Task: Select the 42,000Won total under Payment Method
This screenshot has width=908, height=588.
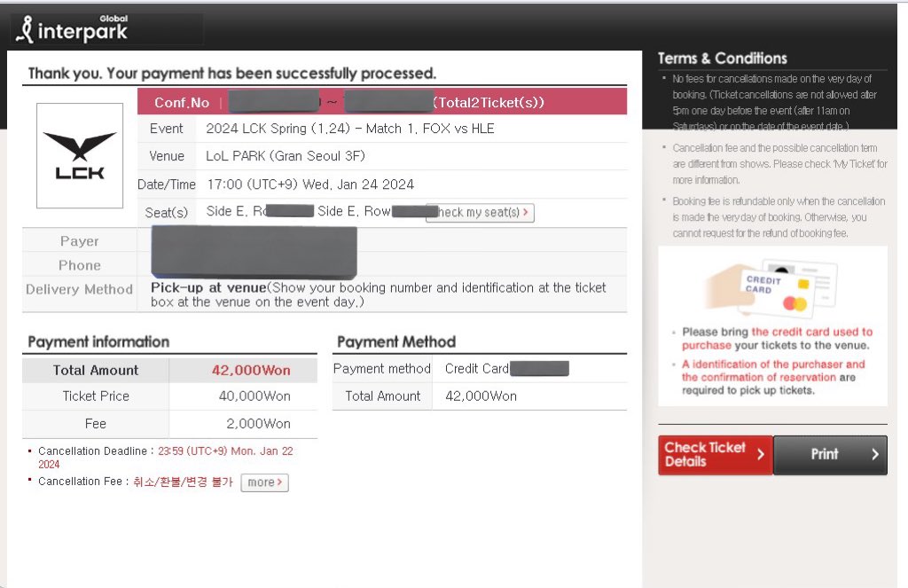Action: point(481,396)
